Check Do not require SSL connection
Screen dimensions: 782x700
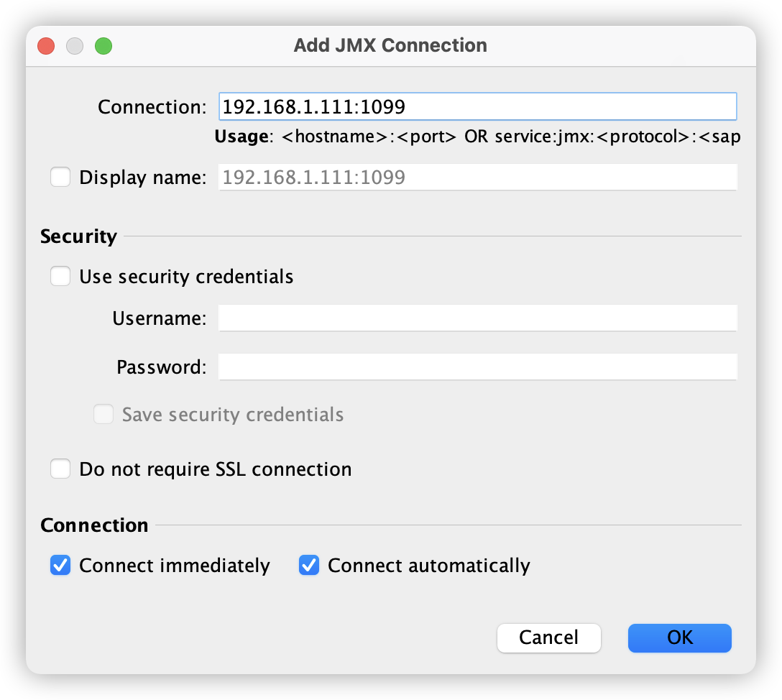click(60, 469)
